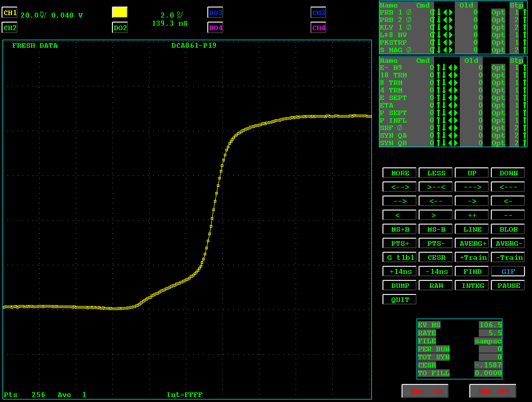Viewport: 532px width, 402px height.
Task: Click the up arrow for E SEPT command
Action: tap(438, 98)
